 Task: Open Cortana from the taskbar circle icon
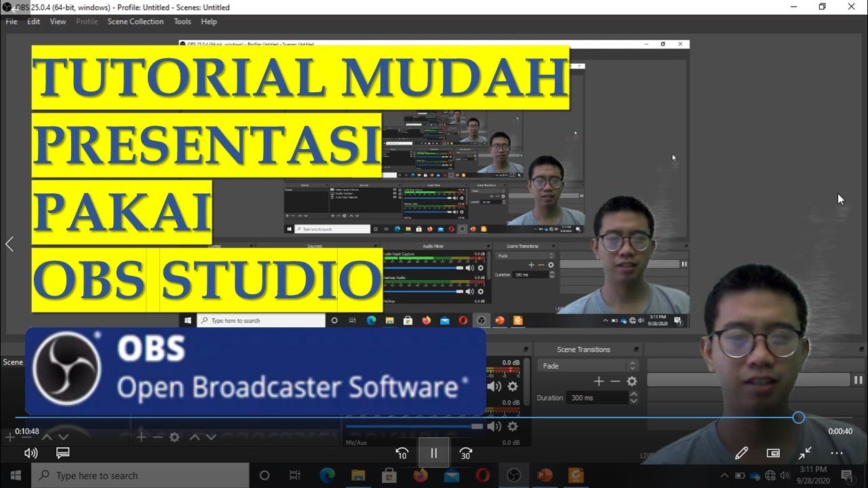264,475
